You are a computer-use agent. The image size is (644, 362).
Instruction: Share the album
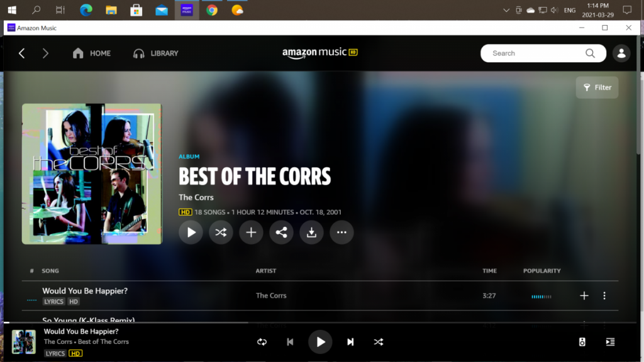[x=281, y=233]
